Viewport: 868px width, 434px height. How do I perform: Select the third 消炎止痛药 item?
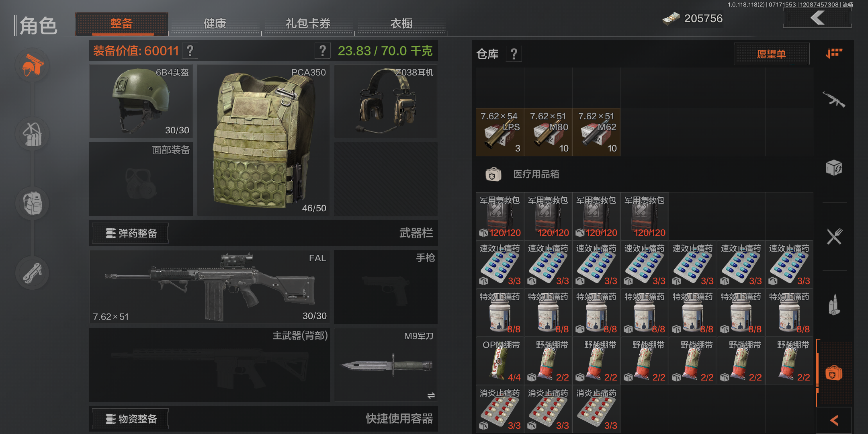(x=596, y=409)
